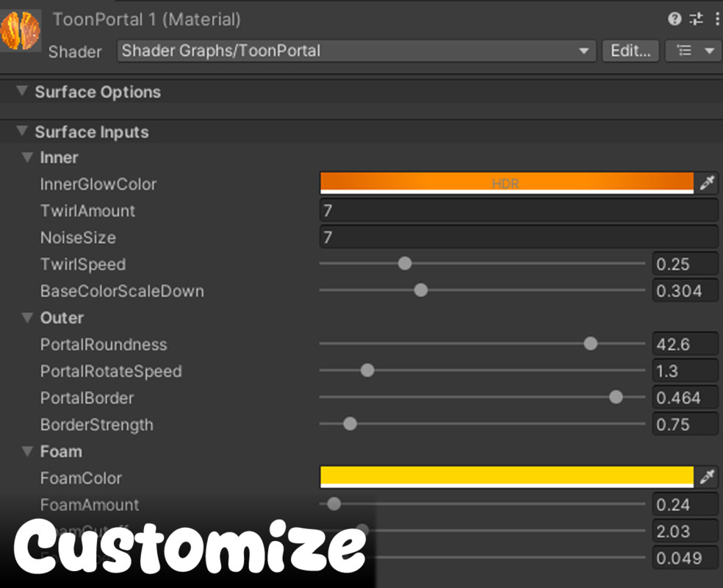Collapse the Surface Options section
Screen dimensions: 723x588
(x=21, y=92)
